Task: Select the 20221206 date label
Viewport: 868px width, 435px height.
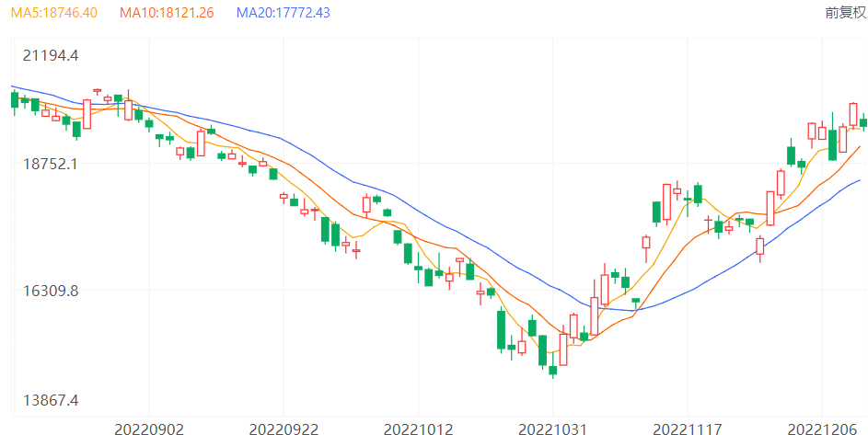Action: pyautogui.click(x=822, y=429)
